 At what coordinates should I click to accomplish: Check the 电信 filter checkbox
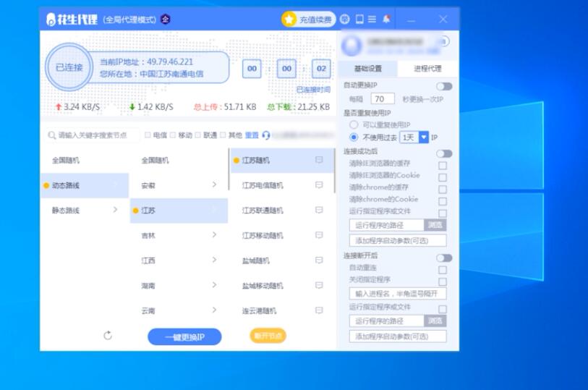pos(148,135)
